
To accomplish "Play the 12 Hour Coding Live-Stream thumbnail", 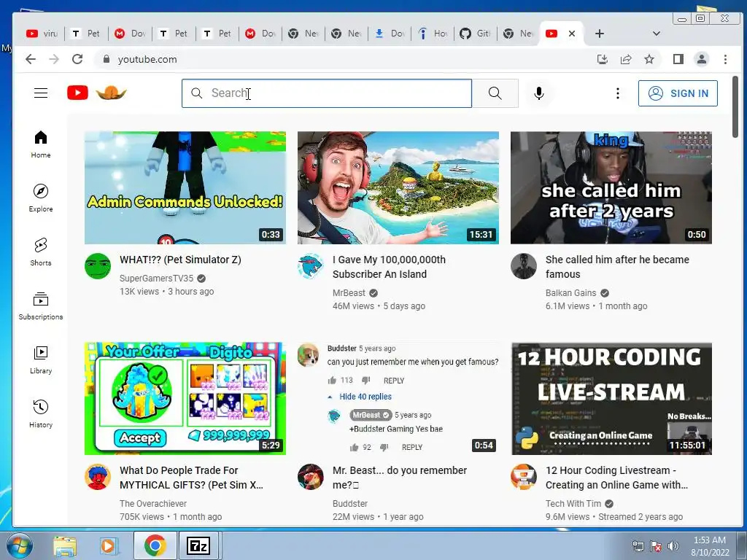I will [x=611, y=399].
